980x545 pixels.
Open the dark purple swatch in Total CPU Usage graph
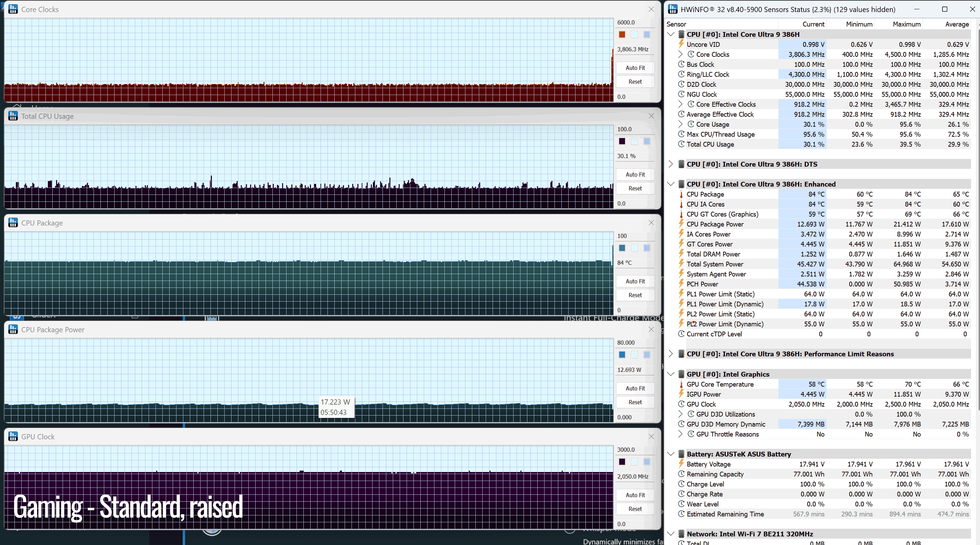point(622,141)
